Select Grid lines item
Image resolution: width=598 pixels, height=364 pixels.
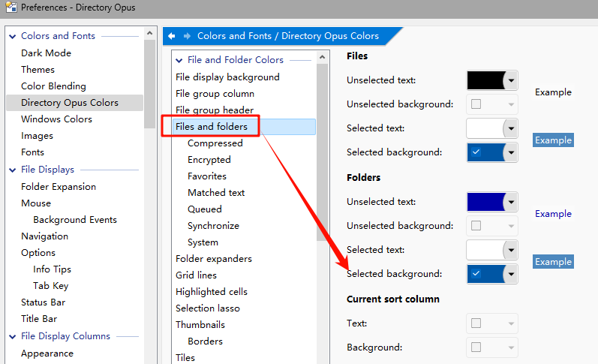196,275
